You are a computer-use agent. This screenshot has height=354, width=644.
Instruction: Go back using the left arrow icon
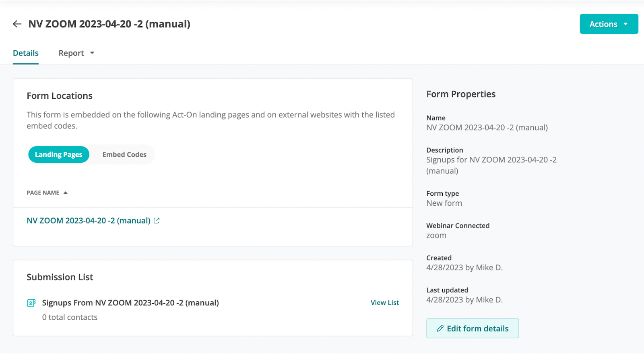pos(17,24)
